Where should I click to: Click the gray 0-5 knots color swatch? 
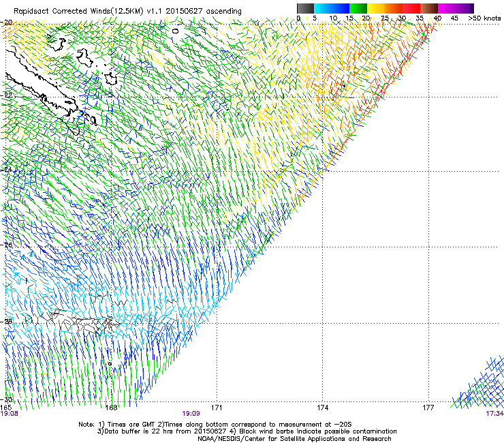tap(305, 8)
